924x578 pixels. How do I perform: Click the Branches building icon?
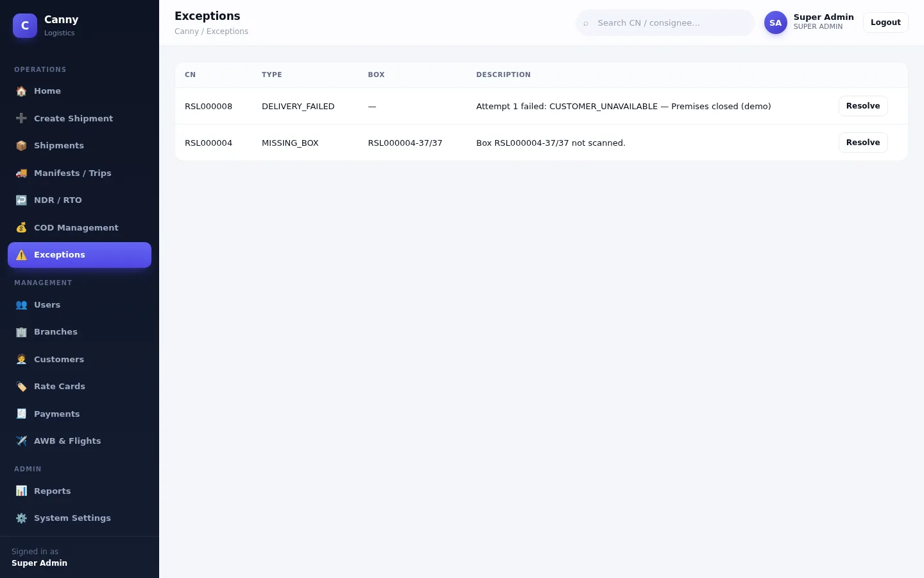[21, 332]
